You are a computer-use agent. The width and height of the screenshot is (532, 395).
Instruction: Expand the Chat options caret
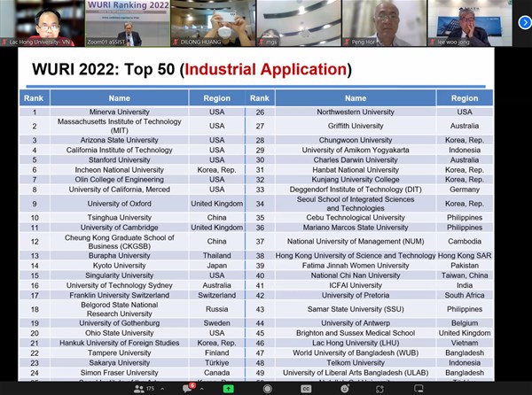coord(204,389)
